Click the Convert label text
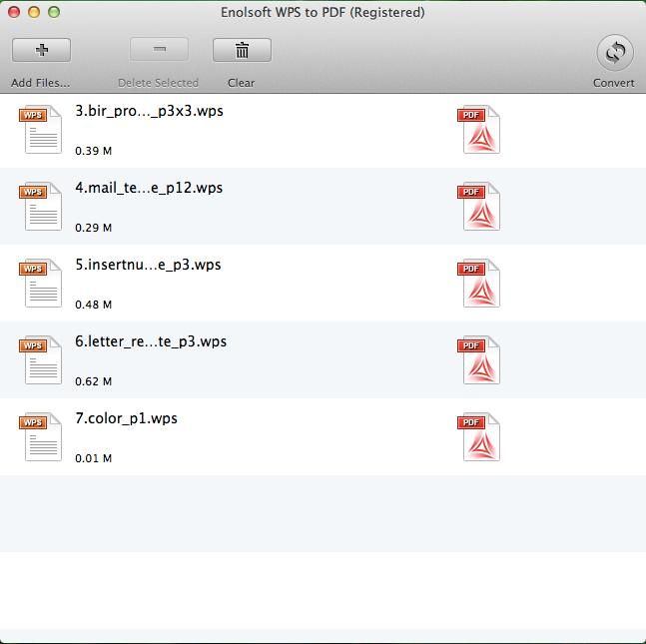Screen dimensions: 646x644 [613, 83]
